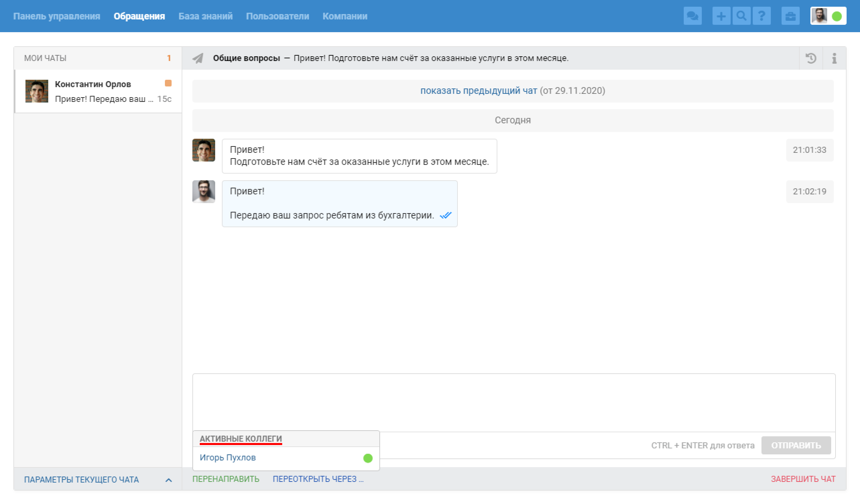
Task: Click agent reply about бухгалтерии
Action: (x=340, y=204)
